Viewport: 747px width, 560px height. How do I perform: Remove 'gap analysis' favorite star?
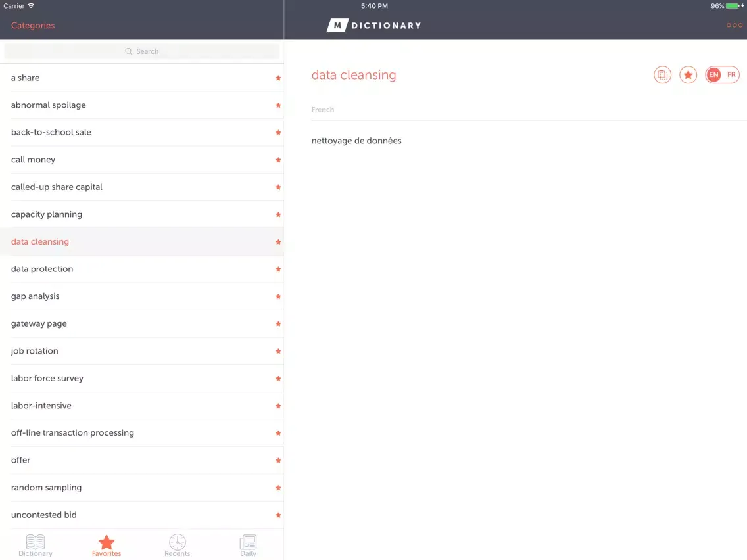tap(278, 296)
